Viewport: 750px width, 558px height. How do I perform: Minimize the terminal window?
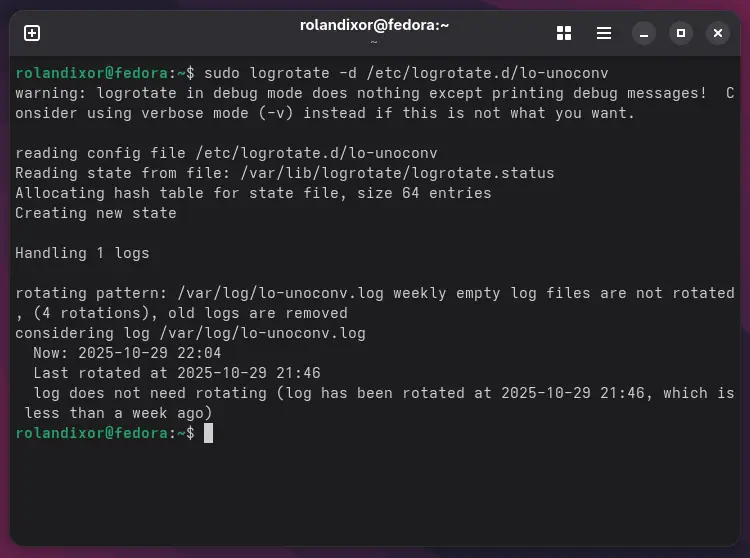(x=645, y=33)
